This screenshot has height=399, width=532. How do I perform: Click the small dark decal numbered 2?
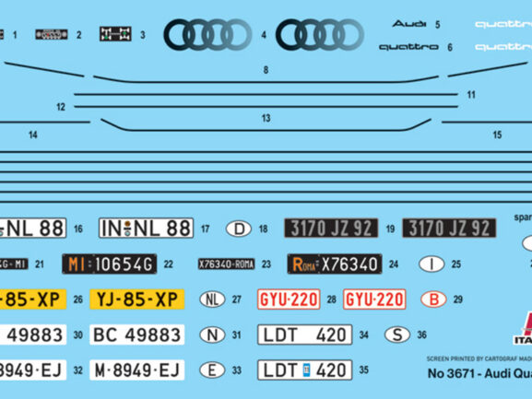pos(52,34)
